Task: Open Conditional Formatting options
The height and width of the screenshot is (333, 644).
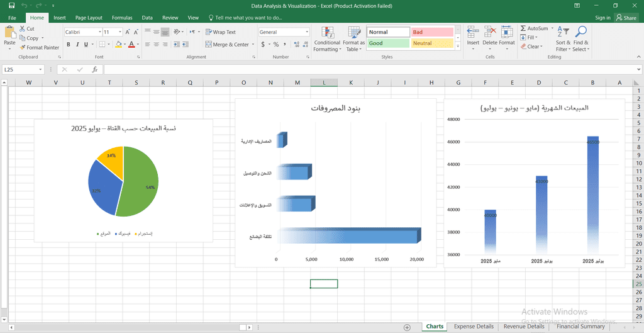Action: point(326,39)
